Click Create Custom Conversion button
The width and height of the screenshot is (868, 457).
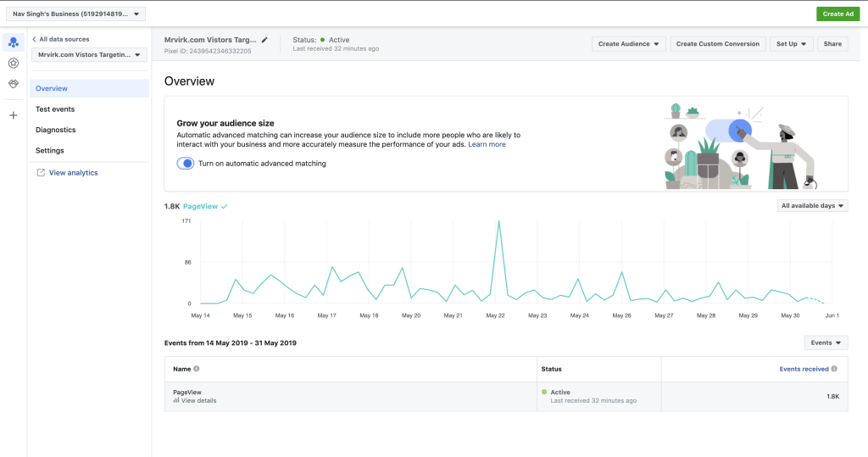[x=717, y=44]
